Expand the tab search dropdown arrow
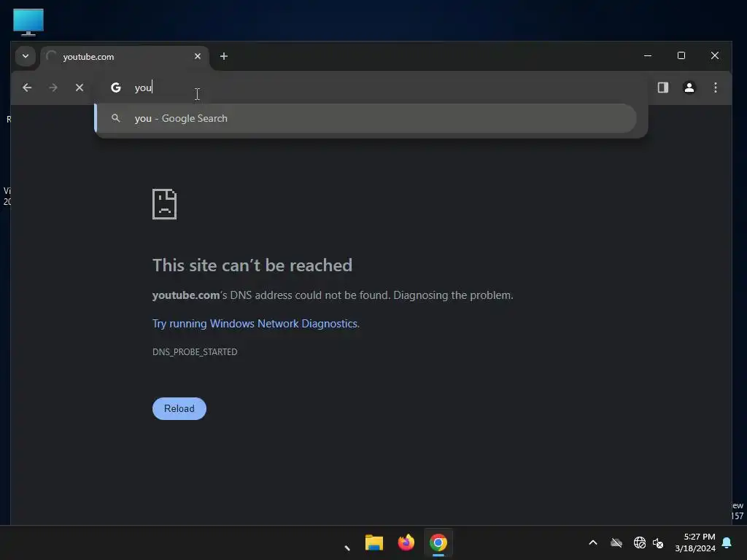747x560 pixels. [x=26, y=56]
